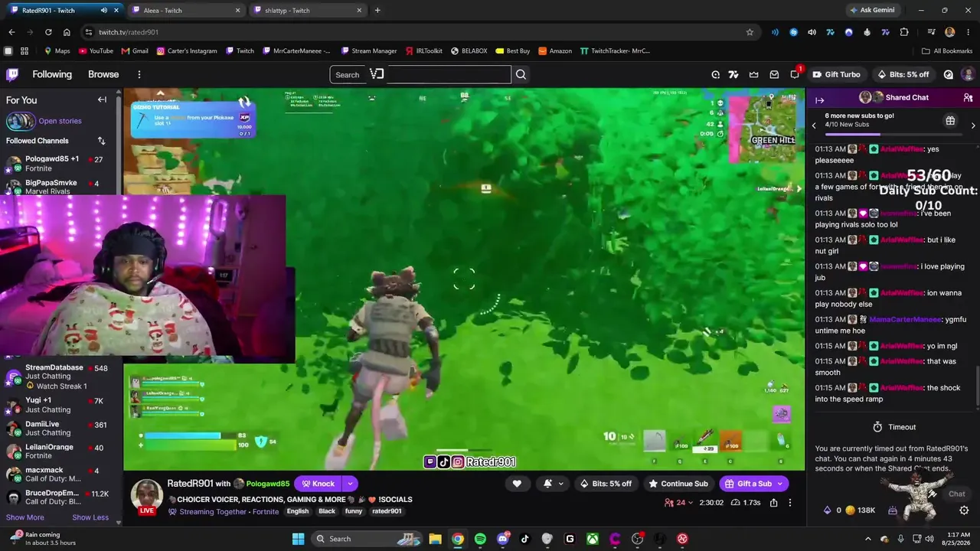Open Chrome media controls icon
Image resolution: width=980 pixels, height=551 pixels.
point(931,32)
